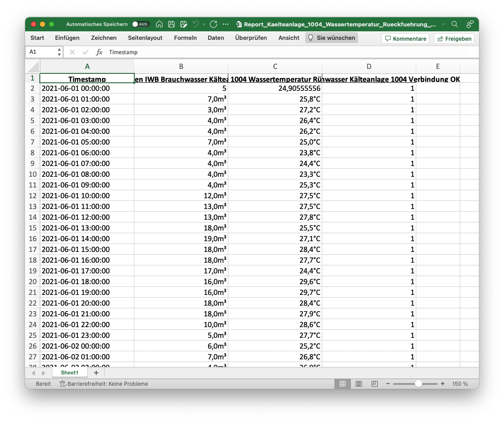504x422 pixels.
Task: Click the Kommentare button
Action: [406, 38]
